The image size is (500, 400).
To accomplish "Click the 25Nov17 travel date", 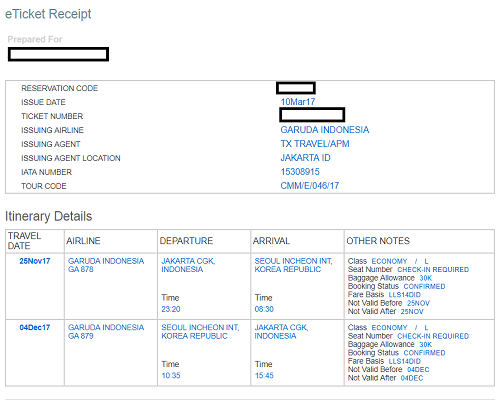I will click(x=35, y=261).
